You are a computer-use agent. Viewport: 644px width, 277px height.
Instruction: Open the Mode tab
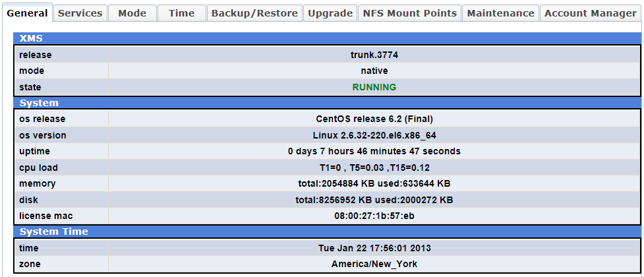[132, 13]
